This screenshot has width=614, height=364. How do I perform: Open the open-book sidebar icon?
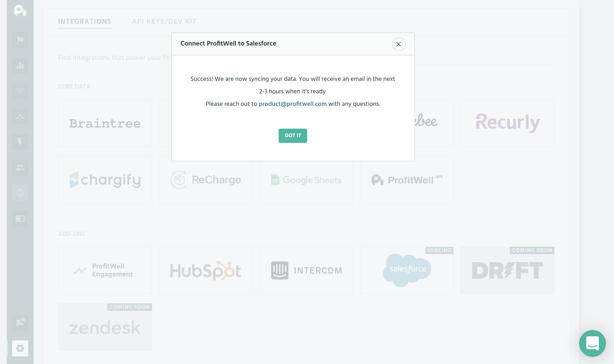tap(20, 219)
